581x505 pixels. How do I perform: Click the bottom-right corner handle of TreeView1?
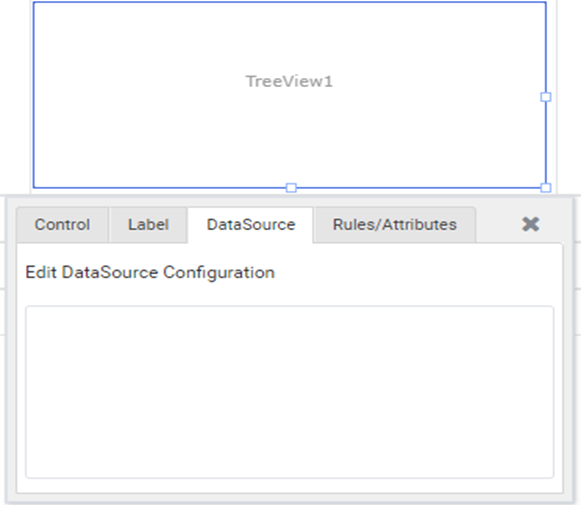(546, 188)
